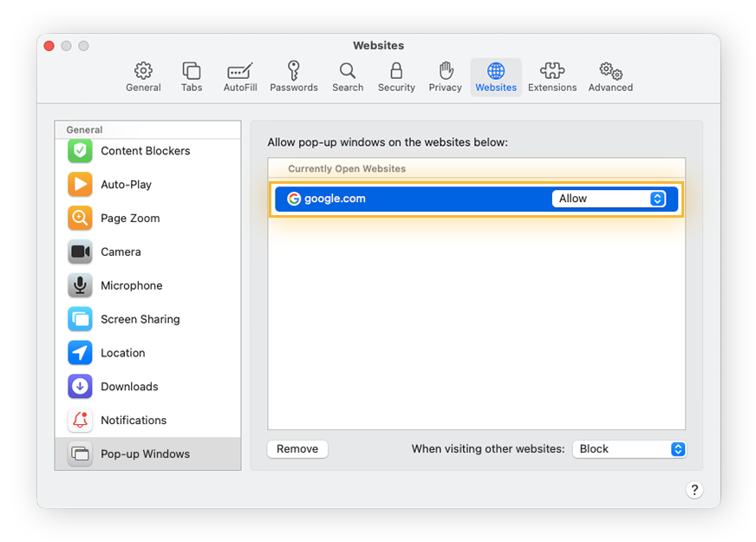Select Screen Sharing label in sidebar
756x542 pixels.
pos(140,319)
